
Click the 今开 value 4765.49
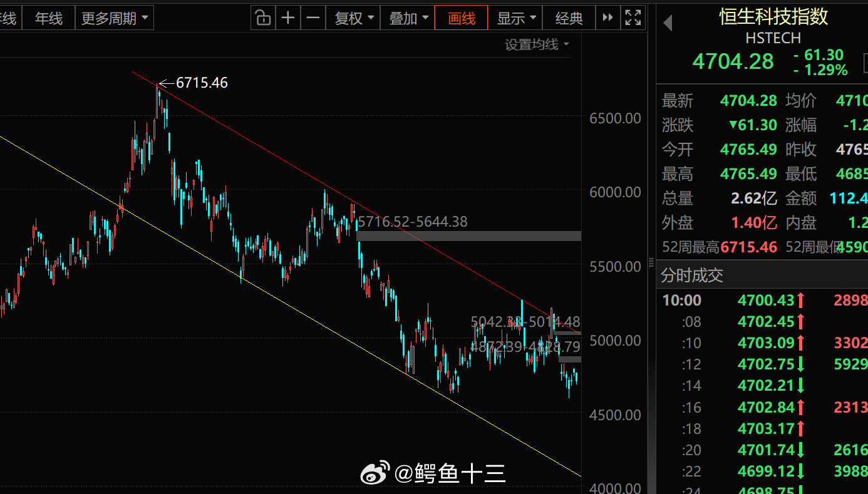coord(748,150)
